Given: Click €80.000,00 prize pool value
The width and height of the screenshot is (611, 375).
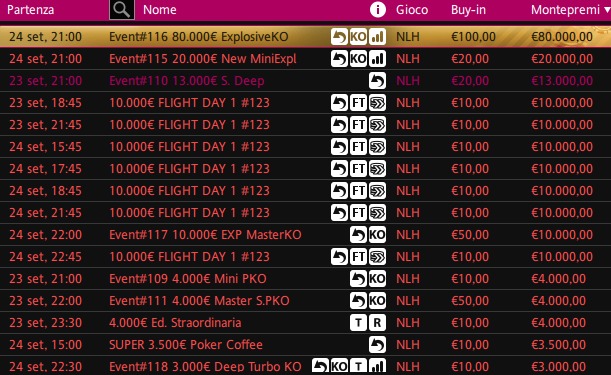Looking at the screenshot, I should pyautogui.click(x=562, y=37).
